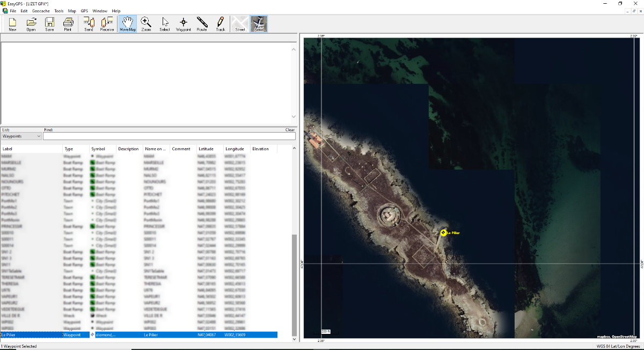Activate the Zoom magnifier tool
644x350 pixels.
(x=146, y=24)
